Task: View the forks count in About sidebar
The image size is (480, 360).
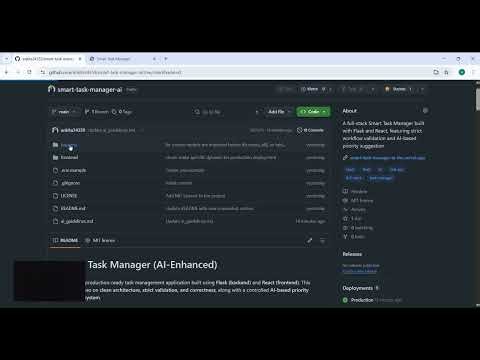Action: point(354,237)
